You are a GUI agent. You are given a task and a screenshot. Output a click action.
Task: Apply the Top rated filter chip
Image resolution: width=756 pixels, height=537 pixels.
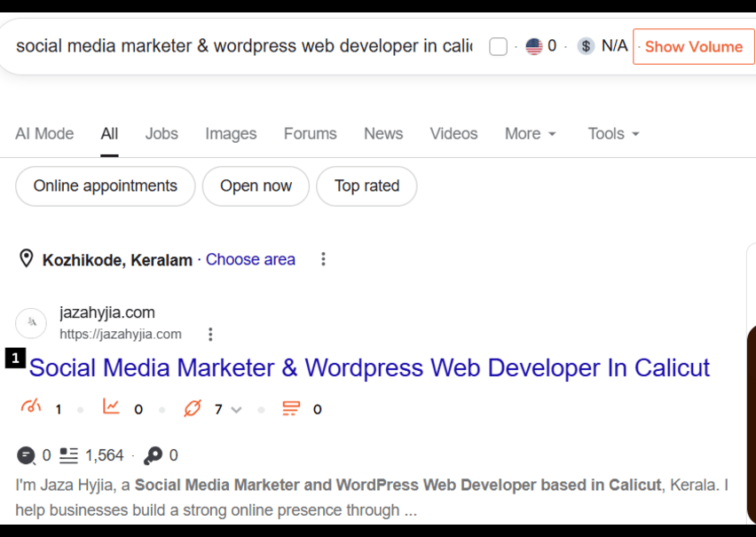[366, 186]
